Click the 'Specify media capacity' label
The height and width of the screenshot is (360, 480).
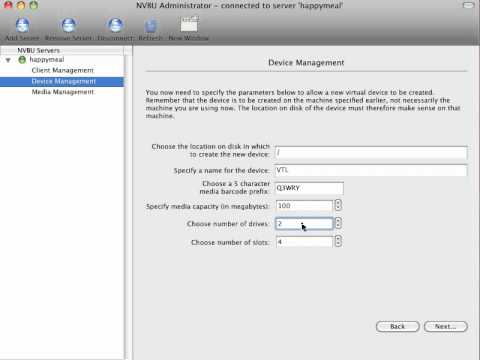point(207,207)
